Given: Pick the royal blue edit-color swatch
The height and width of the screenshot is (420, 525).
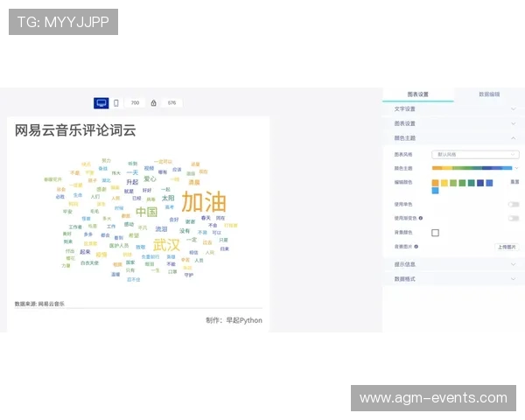Looking at the screenshot, I should 489,183.
